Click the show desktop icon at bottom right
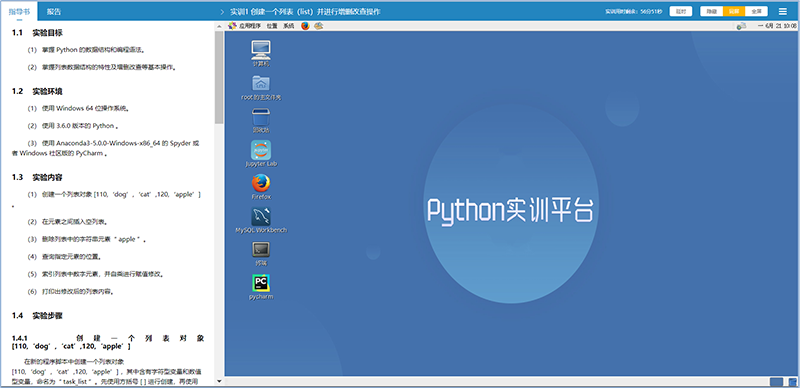 [x=792, y=382]
